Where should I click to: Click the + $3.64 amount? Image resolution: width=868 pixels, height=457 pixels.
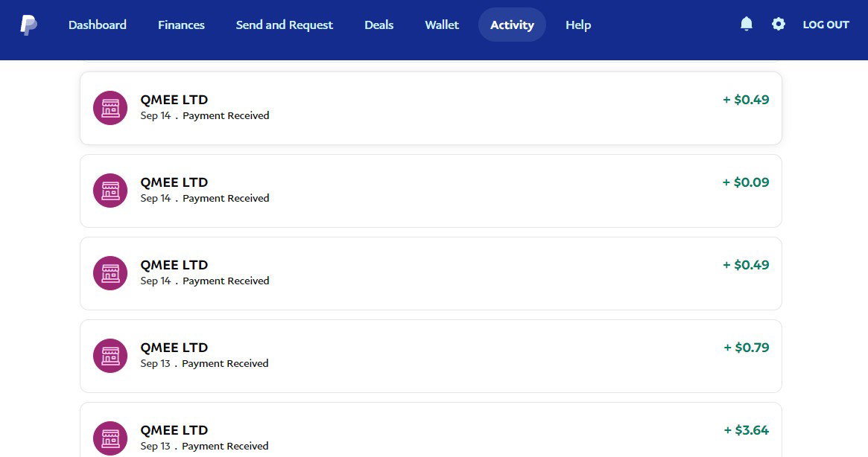(747, 430)
